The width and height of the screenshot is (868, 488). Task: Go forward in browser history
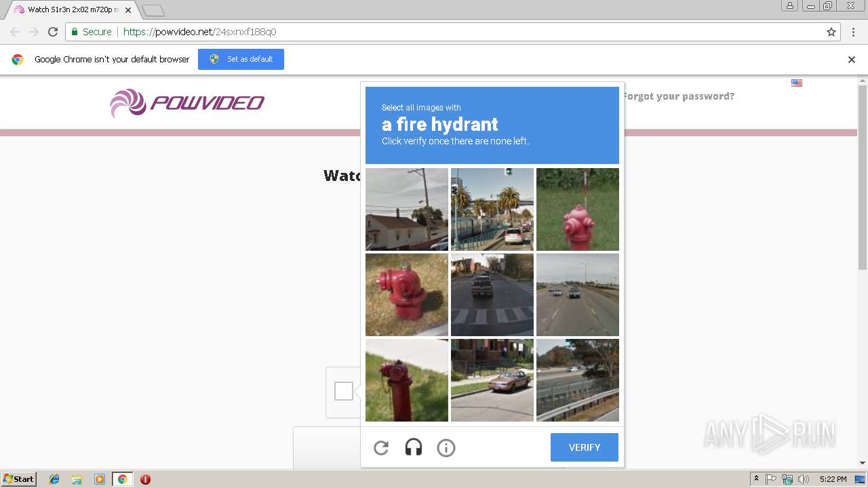click(x=34, y=32)
